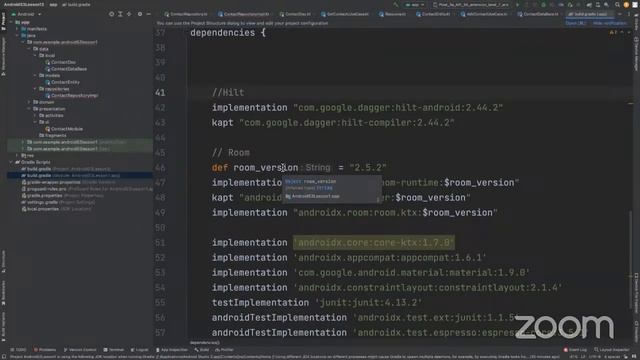This screenshot has width=640, height=360.
Task: Open the Android project view dropdown
Action: click(x=28, y=14)
